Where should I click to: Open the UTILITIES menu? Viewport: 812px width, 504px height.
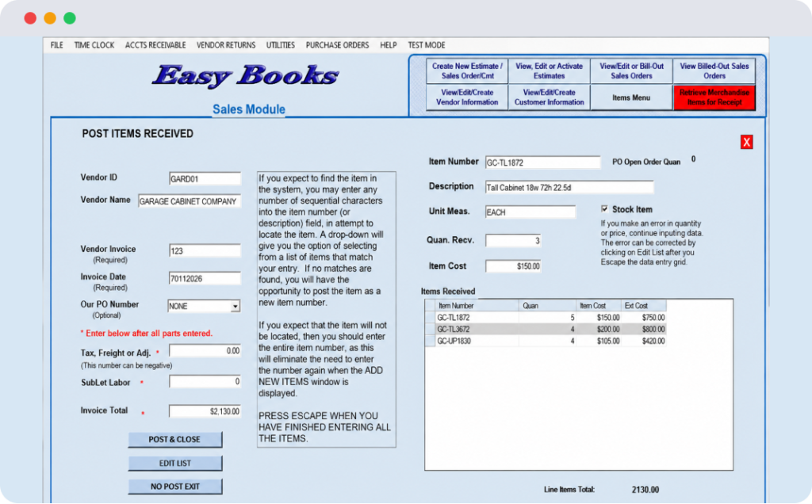(280, 45)
